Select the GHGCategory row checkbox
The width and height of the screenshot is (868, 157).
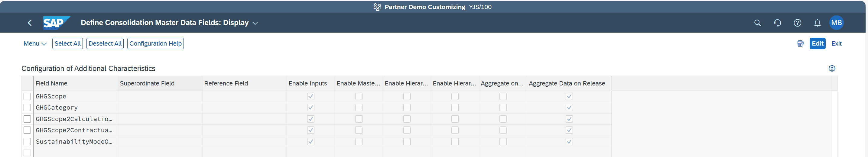coord(27,107)
